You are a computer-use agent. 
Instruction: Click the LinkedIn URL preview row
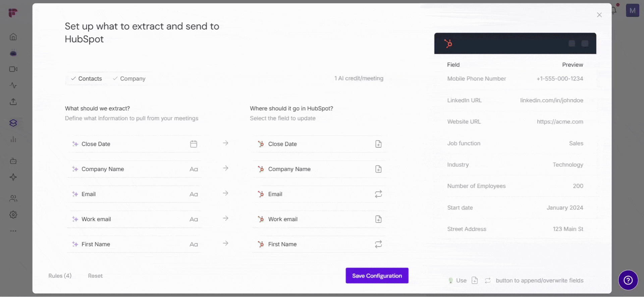click(515, 100)
